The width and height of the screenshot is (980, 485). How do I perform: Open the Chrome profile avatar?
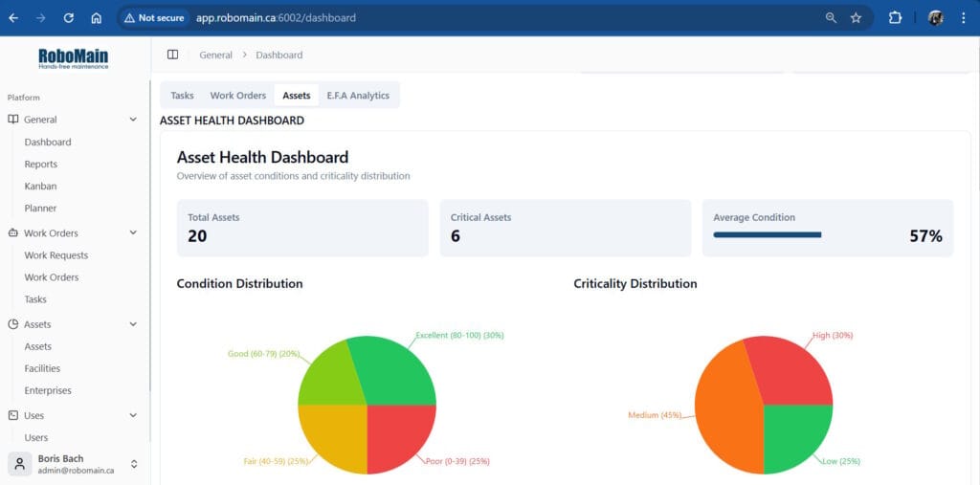coord(935,17)
